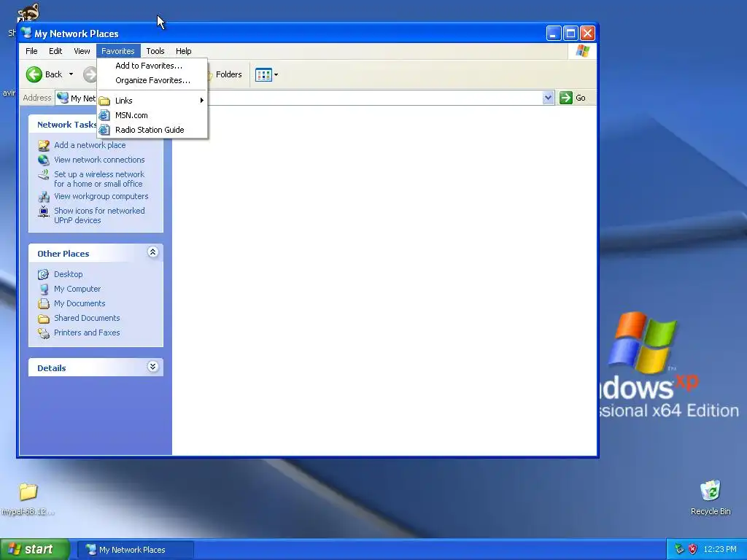This screenshot has width=747, height=560.
Task: Expand the Links favorites submenu
Action: (152, 101)
